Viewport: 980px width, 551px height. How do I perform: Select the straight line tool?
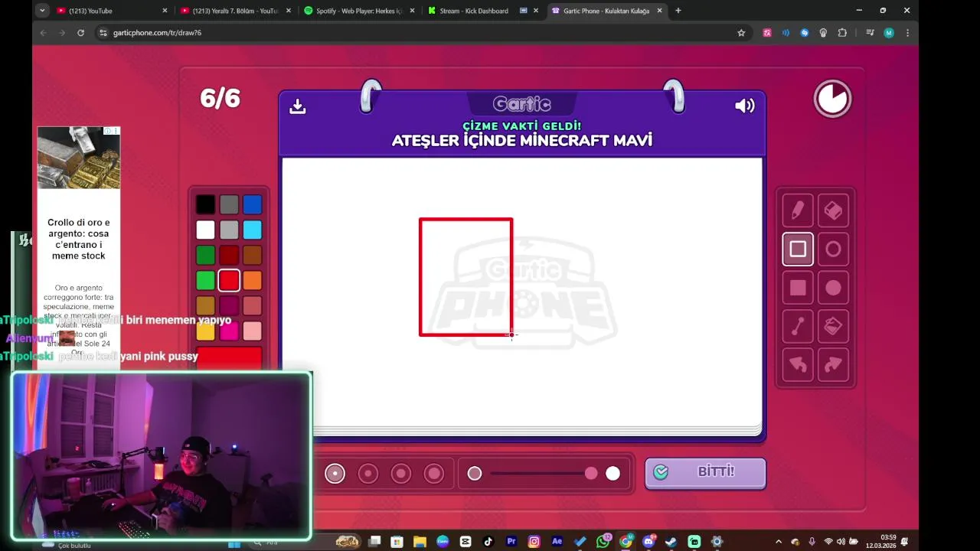[798, 327]
